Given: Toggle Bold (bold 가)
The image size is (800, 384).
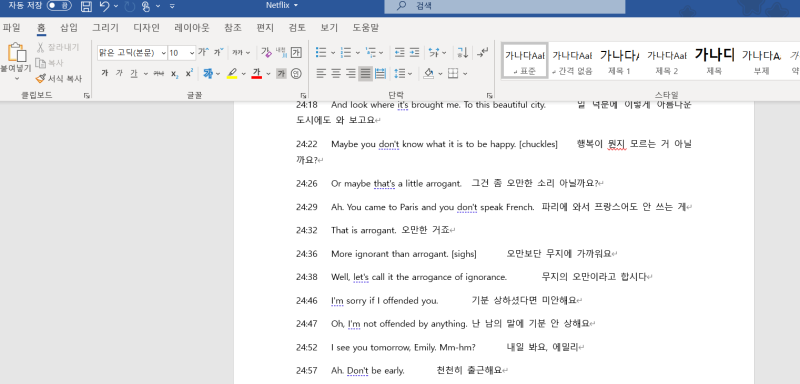Looking at the screenshot, I should tap(105, 73).
